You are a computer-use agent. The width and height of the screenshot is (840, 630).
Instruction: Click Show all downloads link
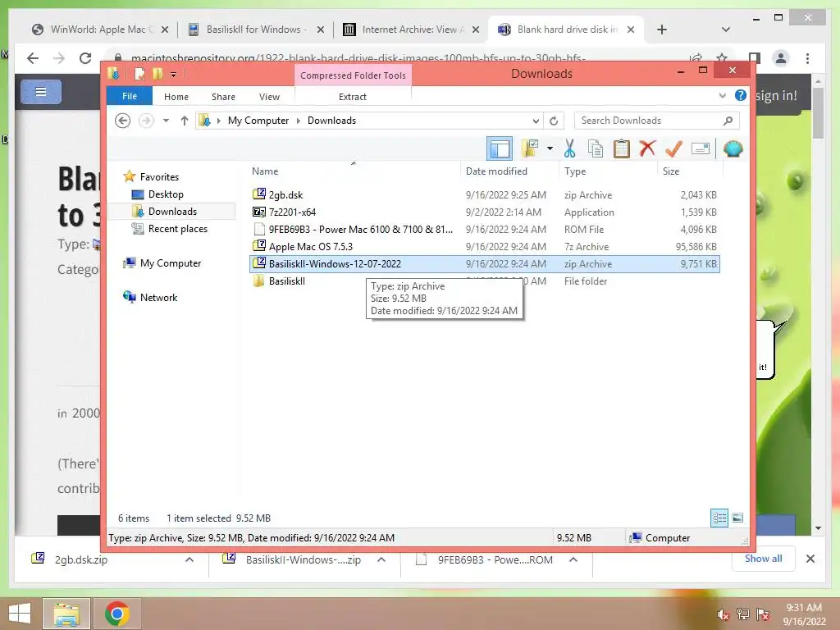tap(763, 559)
